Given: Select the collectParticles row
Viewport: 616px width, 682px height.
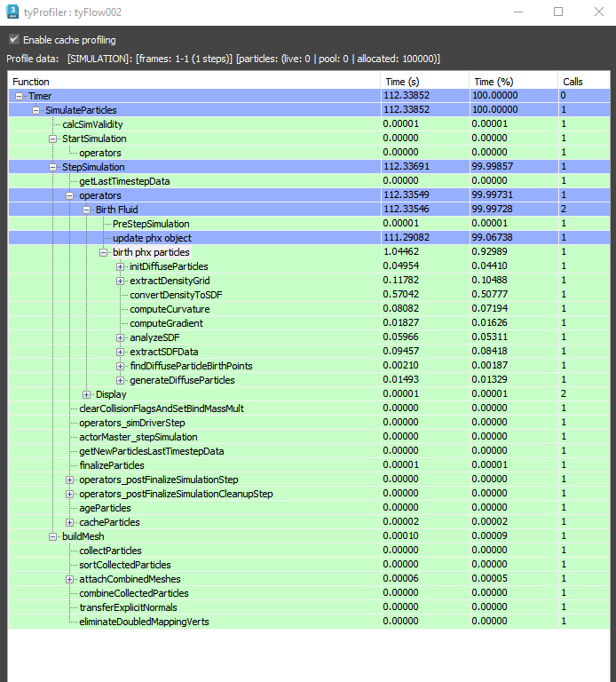Looking at the screenshot, I should (309, 551).
